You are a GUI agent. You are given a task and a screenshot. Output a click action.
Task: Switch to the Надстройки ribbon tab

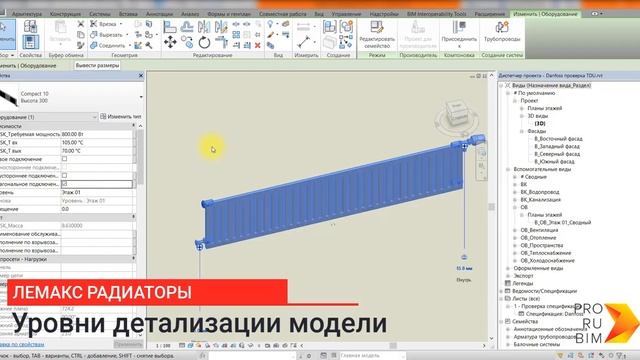(384, 14)
